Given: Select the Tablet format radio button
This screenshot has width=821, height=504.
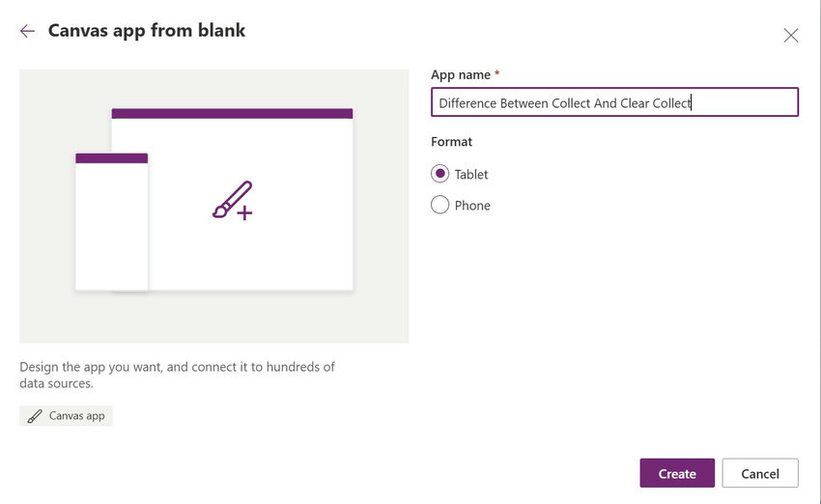Looking at the screenshot, I should (439, 174).
